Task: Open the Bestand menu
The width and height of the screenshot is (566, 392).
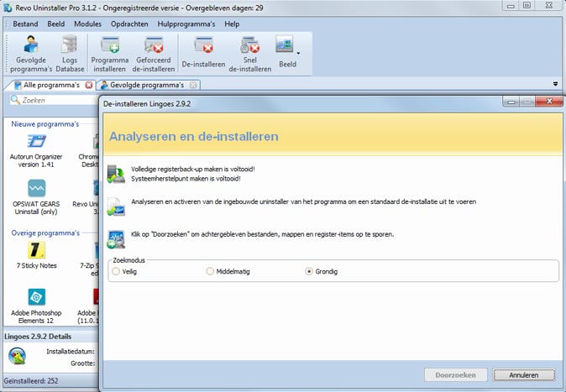Action: point(25,24)
